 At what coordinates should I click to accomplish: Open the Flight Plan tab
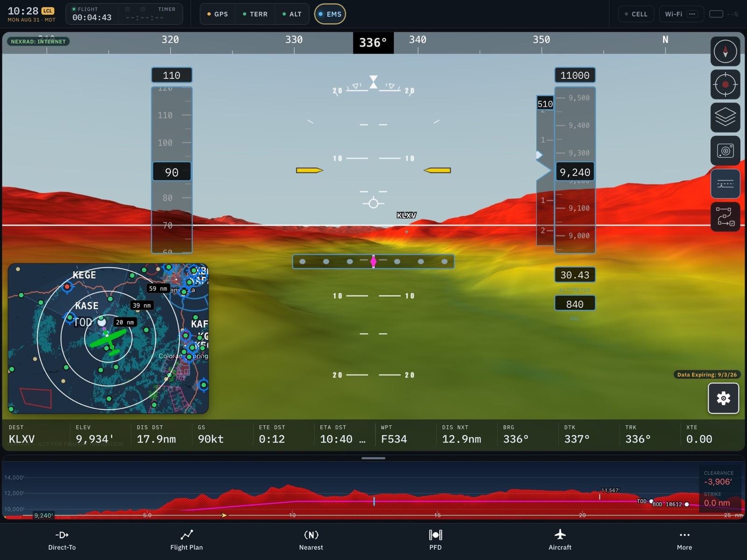(187, 540)
